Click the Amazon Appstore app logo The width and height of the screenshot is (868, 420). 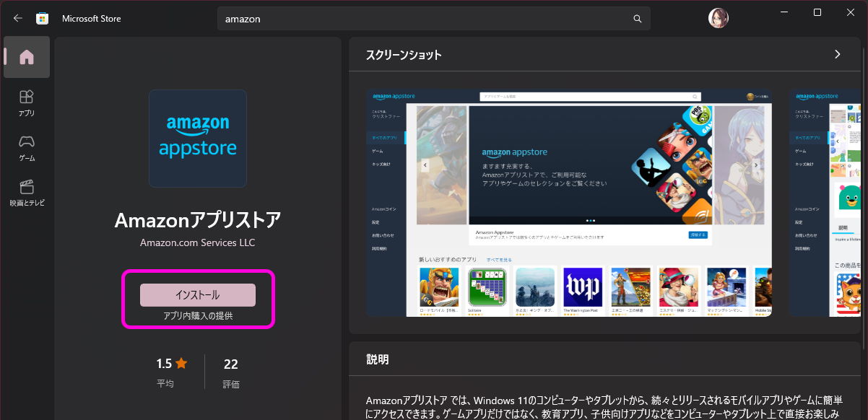click(197, 139)
